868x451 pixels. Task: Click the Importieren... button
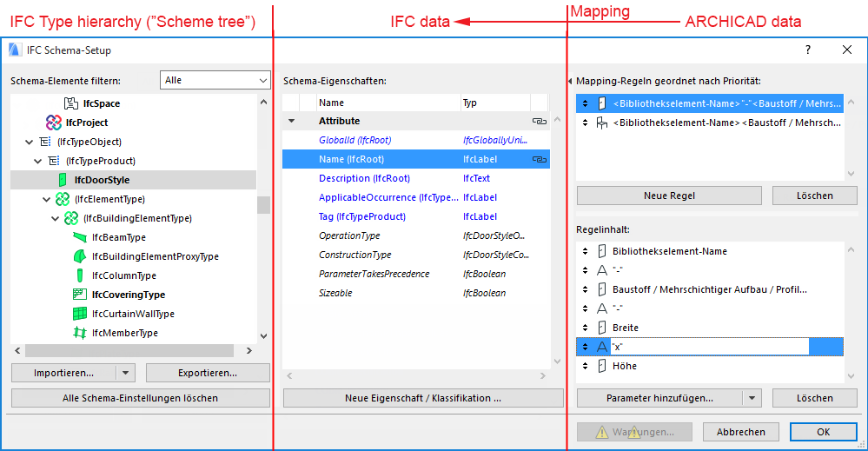[x=63, y=373]
